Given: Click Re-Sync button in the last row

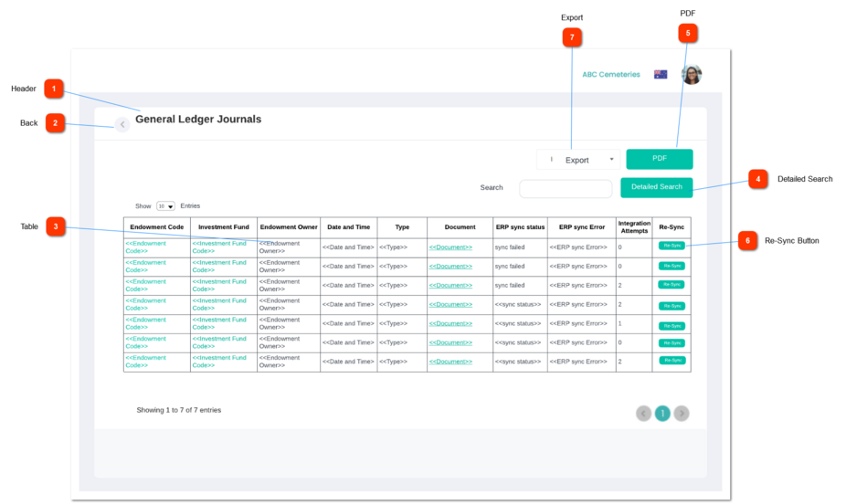Looking at the screenshot, I should [672, 360].
